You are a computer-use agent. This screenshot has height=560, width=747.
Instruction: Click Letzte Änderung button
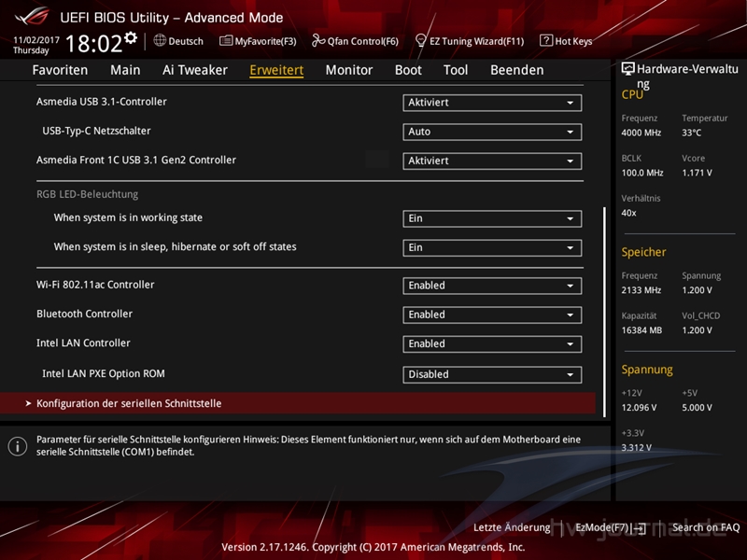click(x=512, y=527)
